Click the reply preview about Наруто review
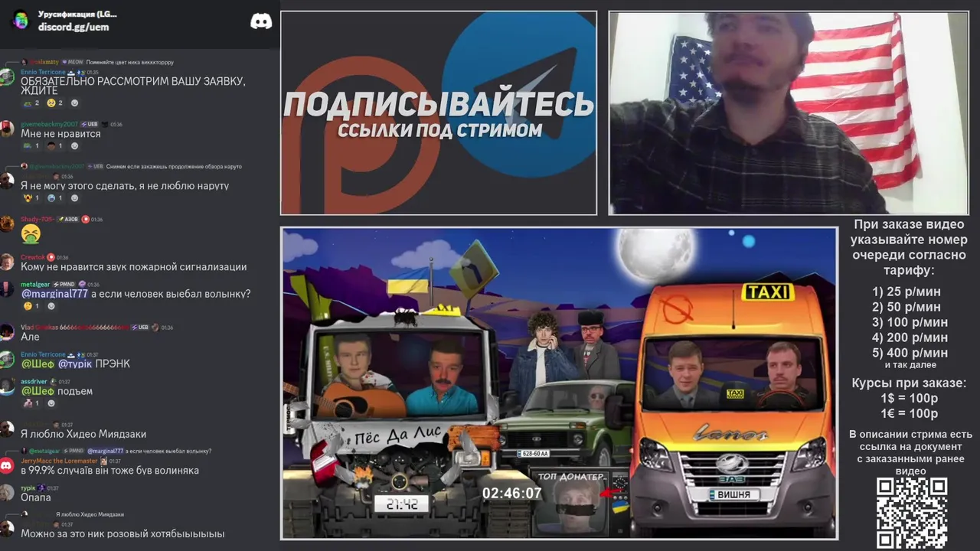 [x=174, y=166]
